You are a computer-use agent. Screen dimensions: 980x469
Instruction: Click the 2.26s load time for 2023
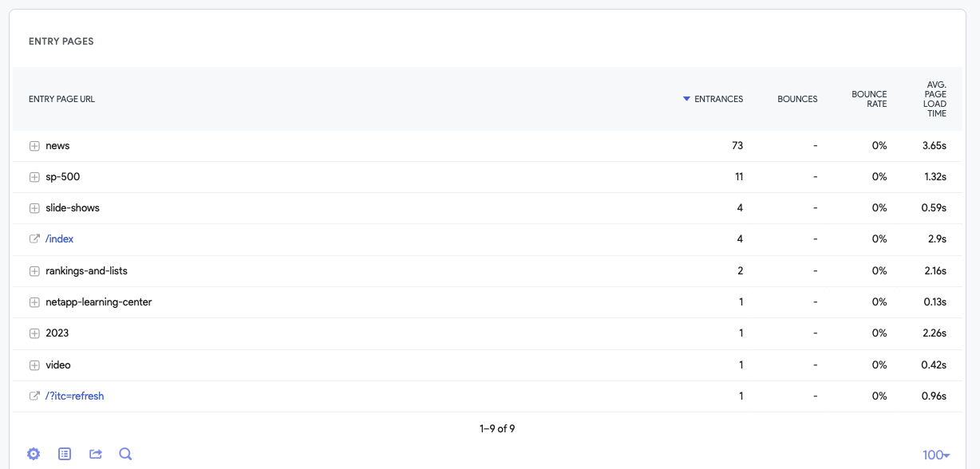[x=934, y=333]
